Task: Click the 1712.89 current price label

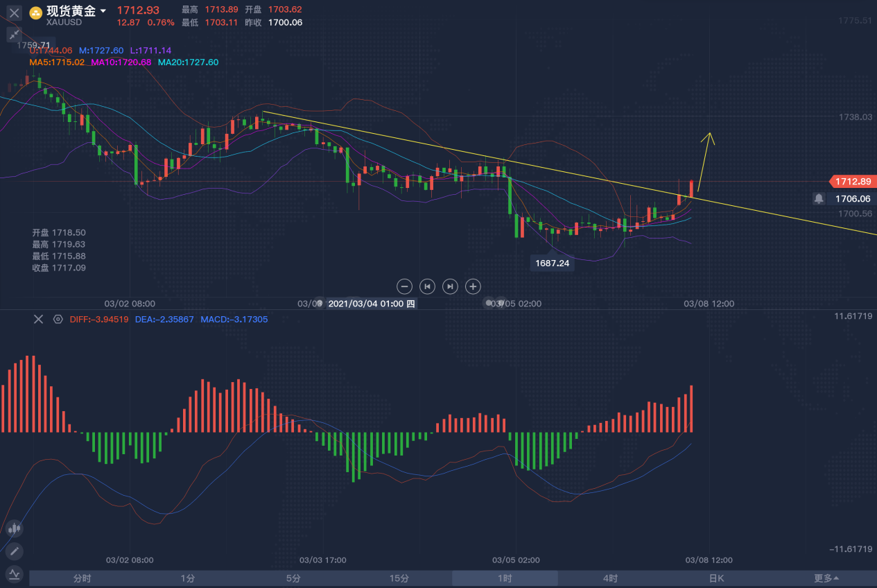Action: (852, 182)
